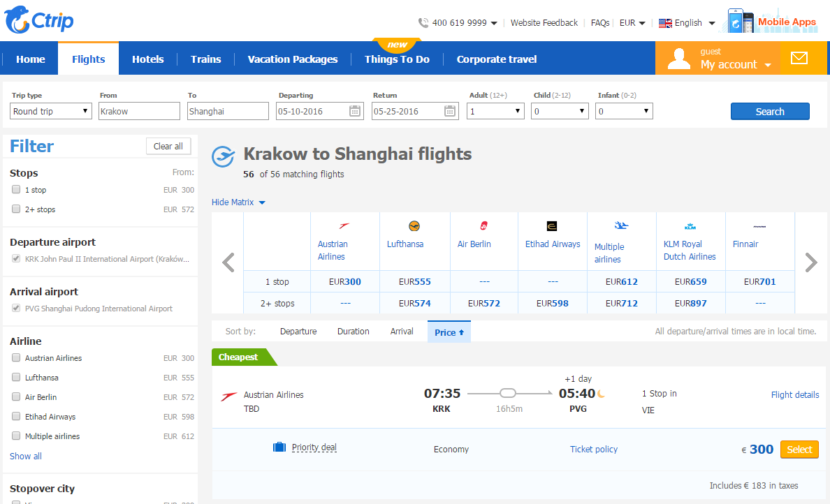Check the Etihad Airways airline filter
Viewport: 830px width, 504px height.
pos(16,416)
